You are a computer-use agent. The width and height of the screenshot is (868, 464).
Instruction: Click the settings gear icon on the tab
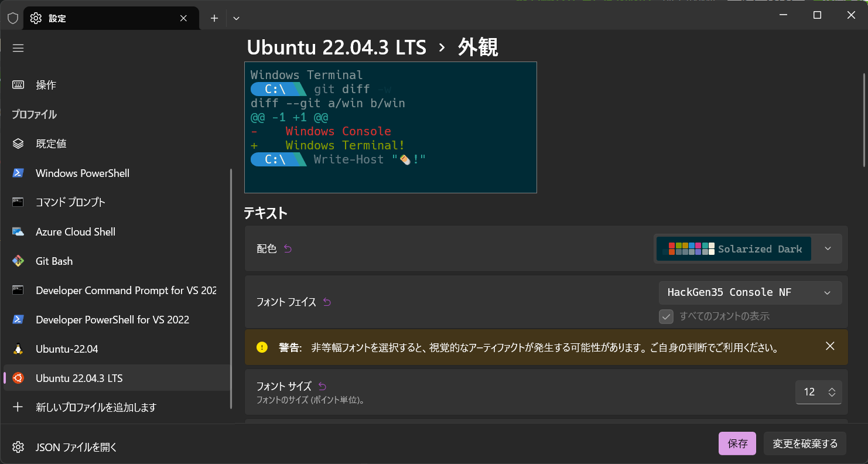coord(36,18)
